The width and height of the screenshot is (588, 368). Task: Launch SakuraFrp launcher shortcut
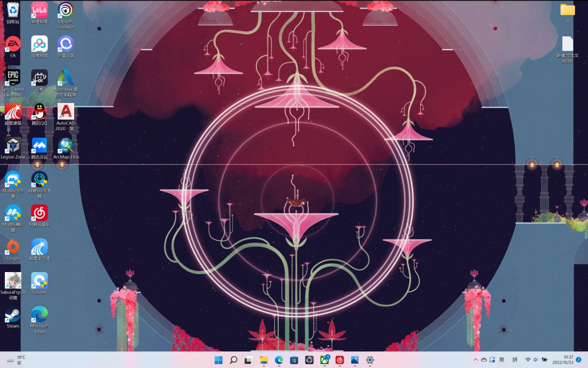point(13,286)
